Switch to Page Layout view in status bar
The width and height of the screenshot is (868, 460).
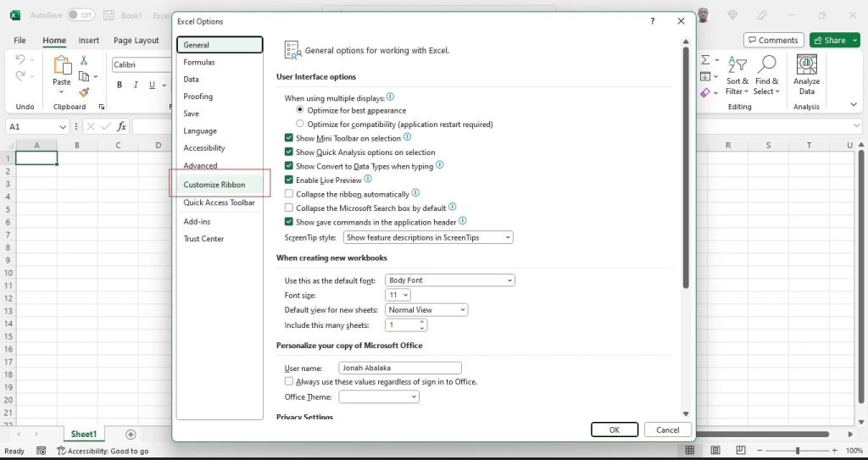point(715,450)
